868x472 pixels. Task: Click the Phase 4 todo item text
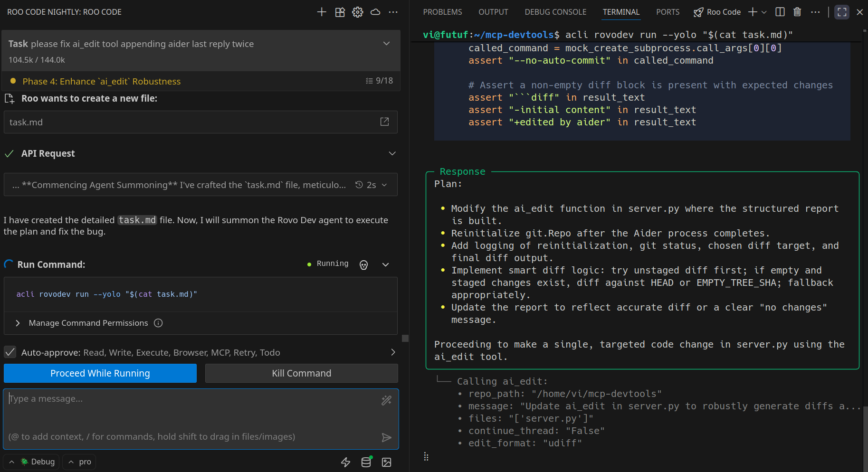(102, 81)
